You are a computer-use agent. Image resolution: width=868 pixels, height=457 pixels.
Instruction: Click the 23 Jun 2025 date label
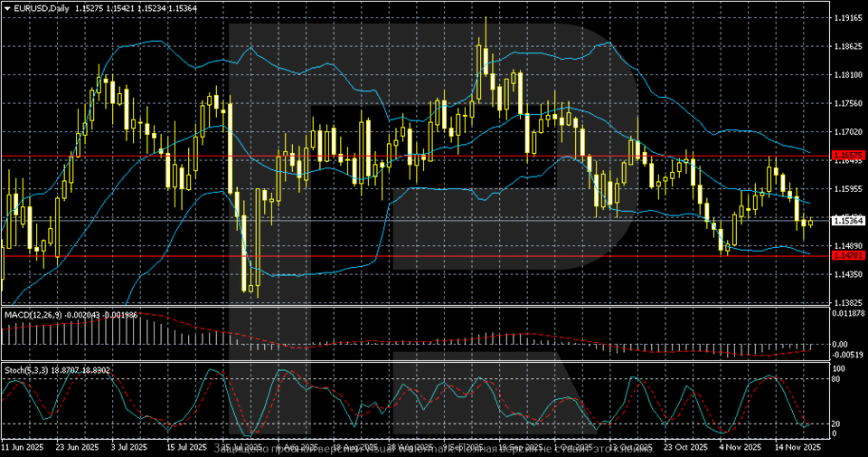point(77,447)
